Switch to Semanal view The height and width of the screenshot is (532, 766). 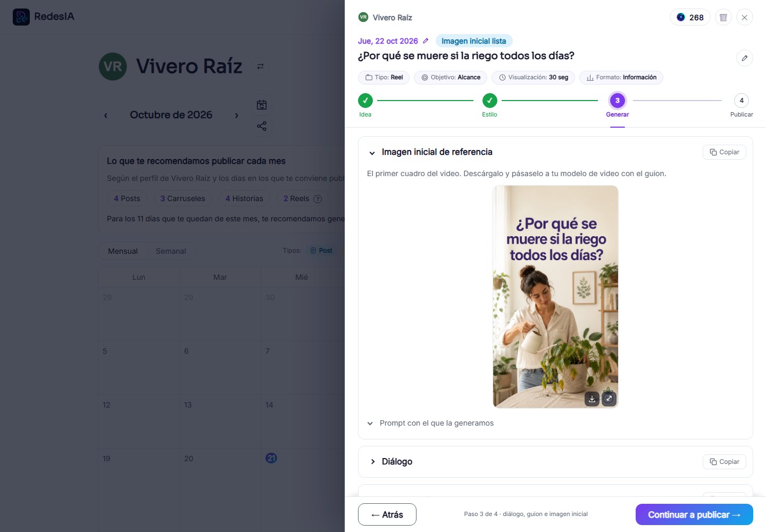pyautogui.click(x=171, y=251)
